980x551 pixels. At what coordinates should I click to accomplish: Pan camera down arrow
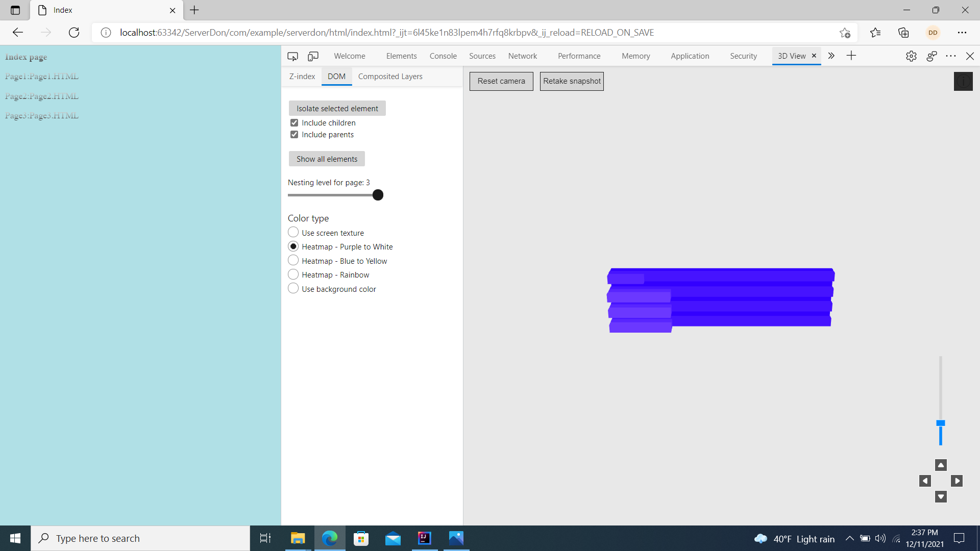point(941,496)
